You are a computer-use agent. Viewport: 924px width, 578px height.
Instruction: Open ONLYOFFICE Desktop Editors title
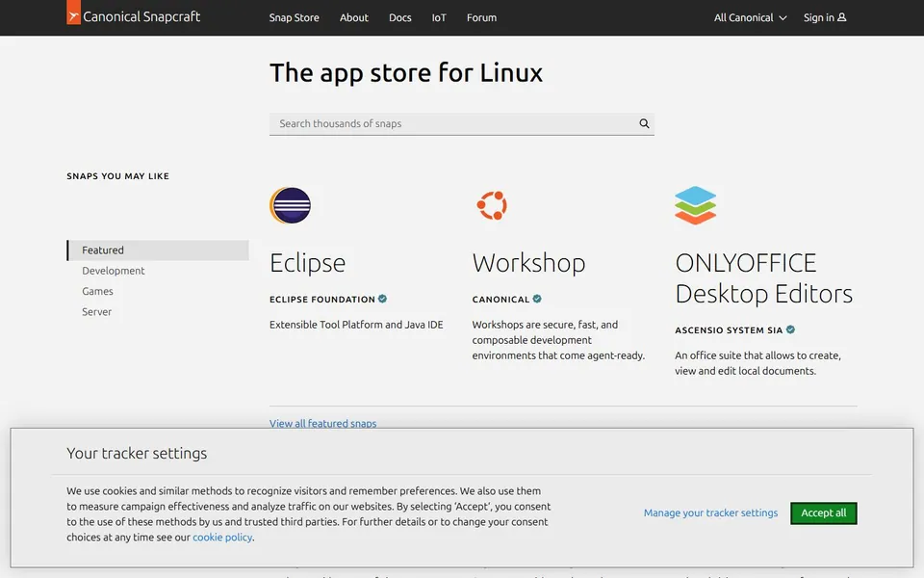click(763, 278)
